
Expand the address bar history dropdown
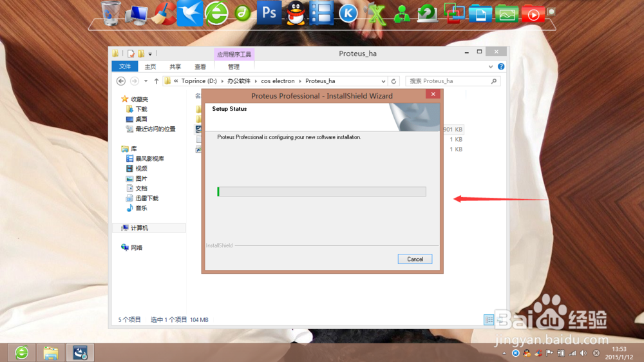click(x=383, y=81)
